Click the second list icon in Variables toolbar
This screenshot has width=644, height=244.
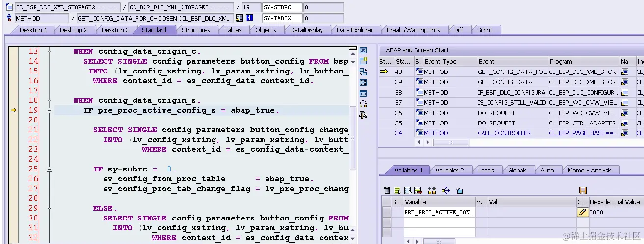tap(407, 190)
